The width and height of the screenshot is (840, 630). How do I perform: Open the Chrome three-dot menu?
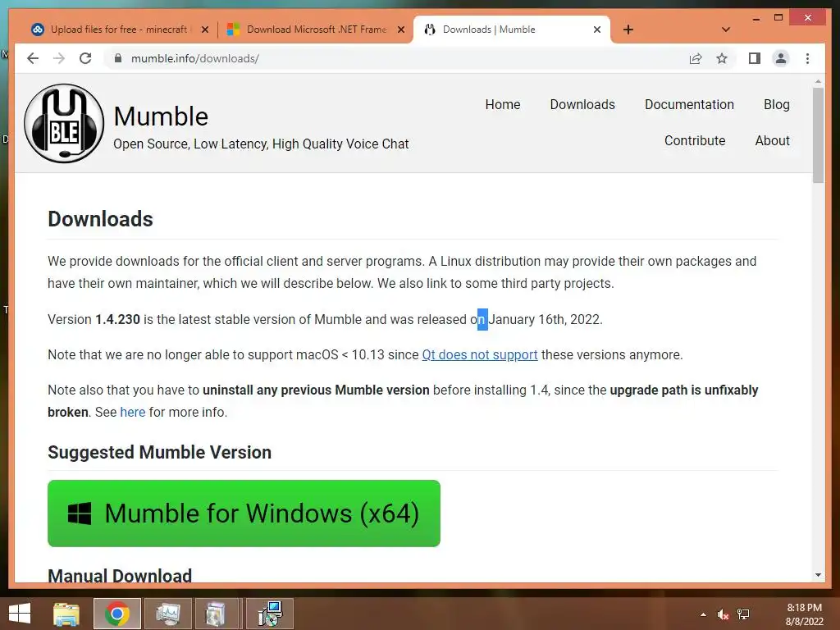click(807, 58)
